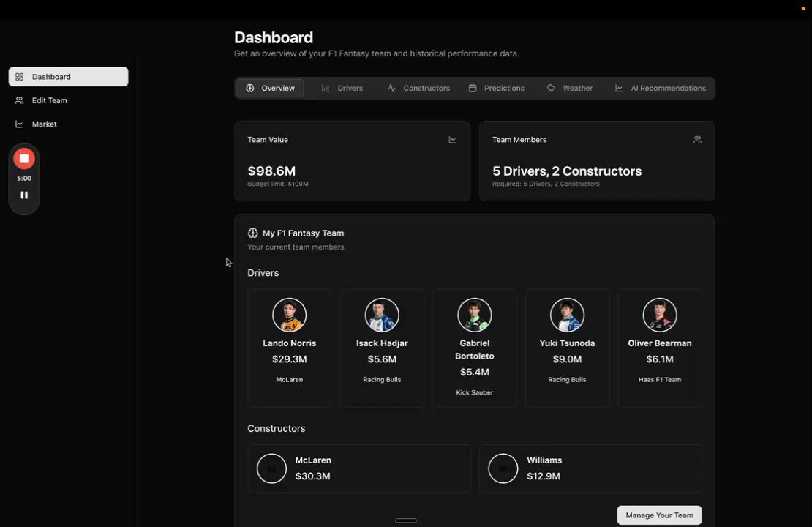Click the Dashboard page heading
The image size is (812, 527).
point(274,37)
